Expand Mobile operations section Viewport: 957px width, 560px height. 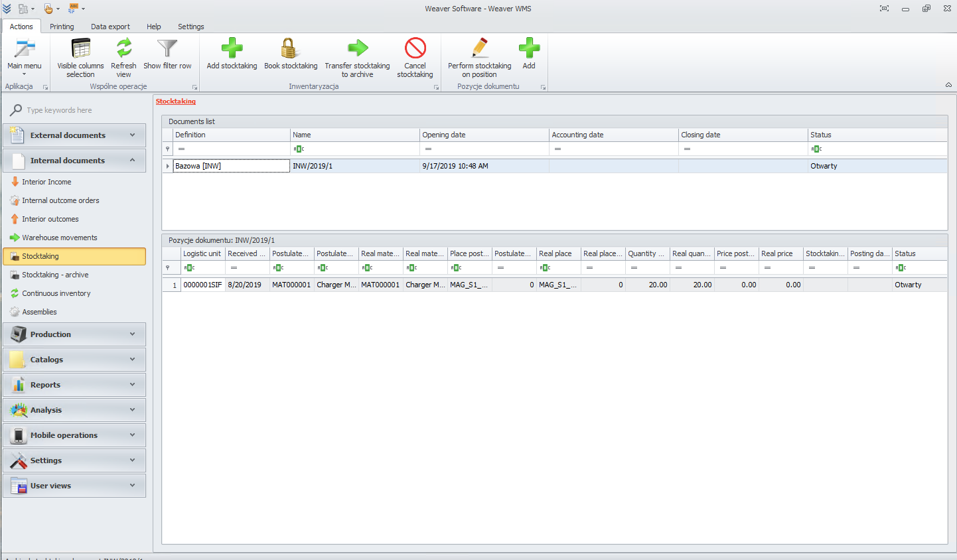(74, 435)
